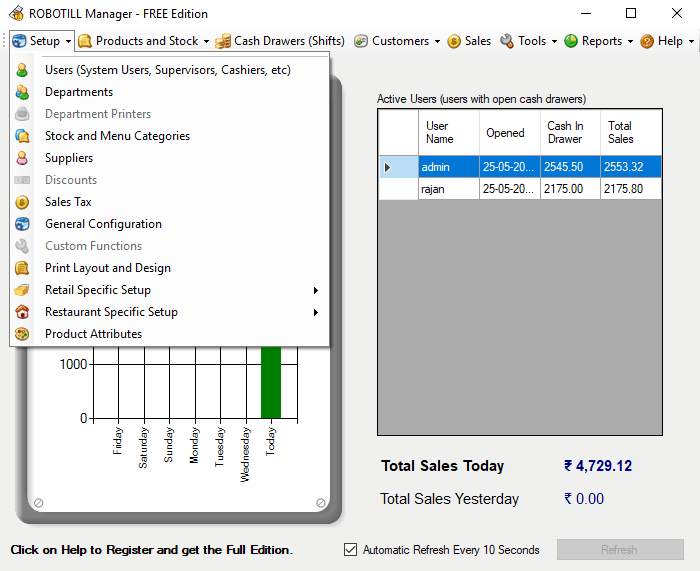700x571 pixels.
Task: Click Total Sales Today value ₹ 4,729.12
Action: pyautogui.click(x=598, y=466)
